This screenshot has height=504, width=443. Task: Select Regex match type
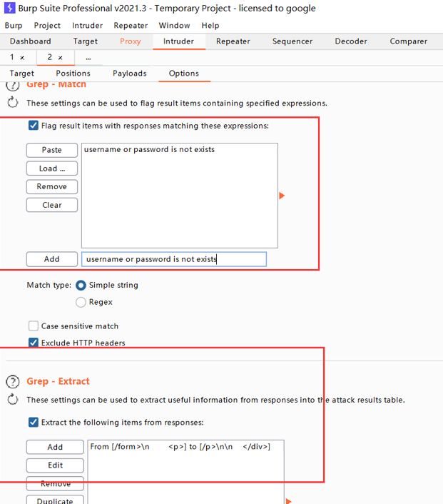(x=81, y=302)
